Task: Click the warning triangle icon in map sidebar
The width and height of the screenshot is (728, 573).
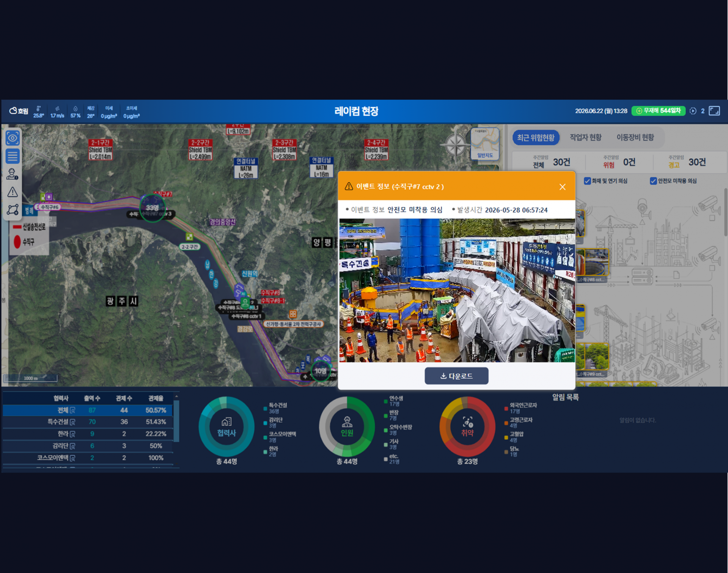Action: pyautogui.click(x=13, y=192)
